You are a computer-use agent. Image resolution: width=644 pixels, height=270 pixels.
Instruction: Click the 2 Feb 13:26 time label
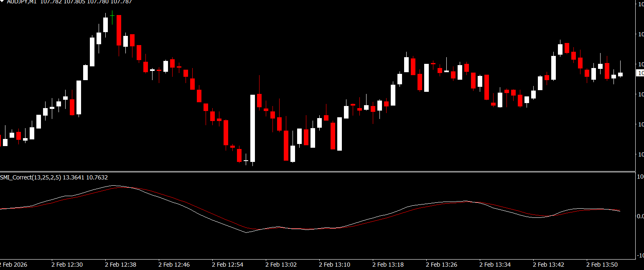coord(441,265)
